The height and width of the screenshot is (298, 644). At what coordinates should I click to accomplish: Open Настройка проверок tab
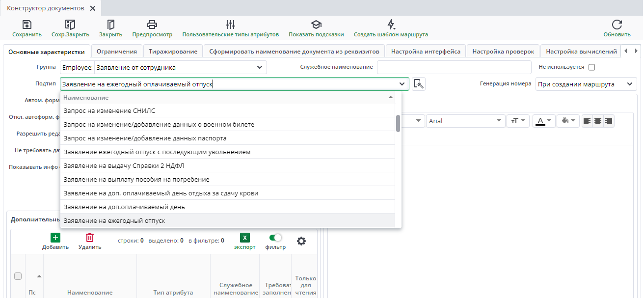tap(503, 51)
